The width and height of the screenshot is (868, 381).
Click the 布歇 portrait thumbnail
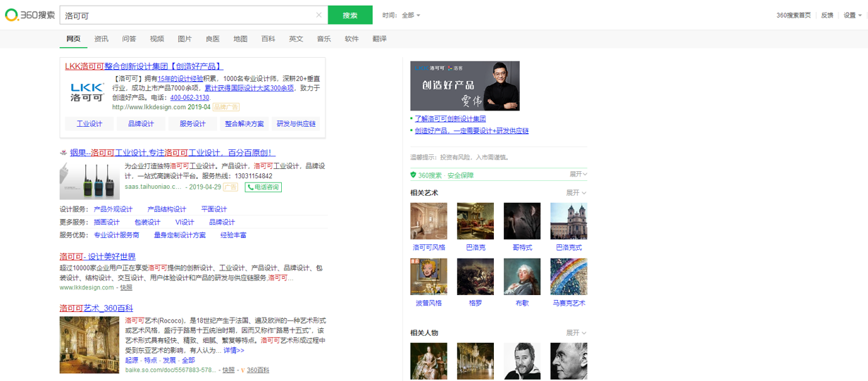[x=522, y=277]
